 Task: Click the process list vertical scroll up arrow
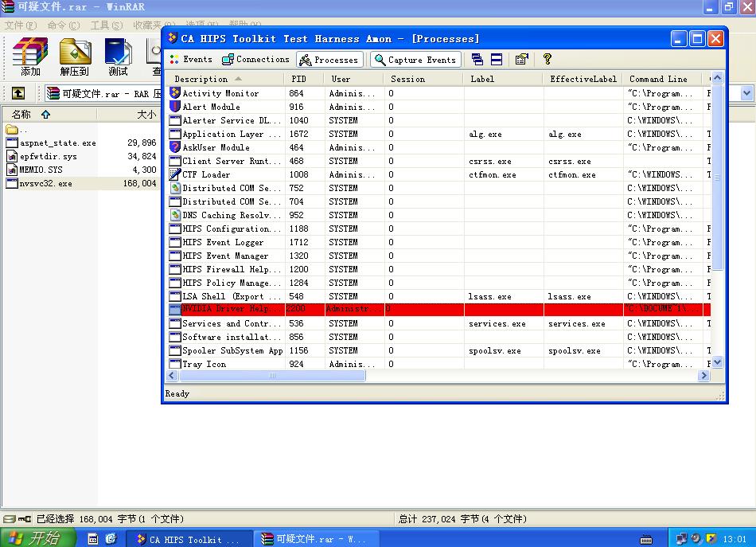(x=718, y=78)
